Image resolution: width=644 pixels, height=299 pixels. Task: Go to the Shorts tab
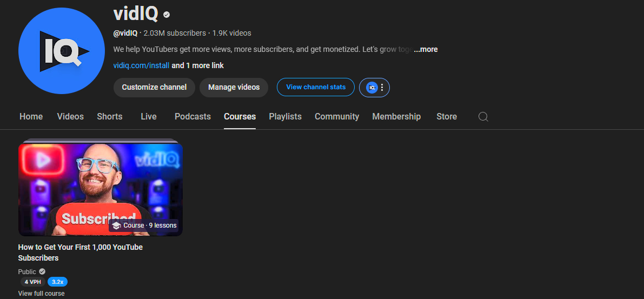pos(110,117)
